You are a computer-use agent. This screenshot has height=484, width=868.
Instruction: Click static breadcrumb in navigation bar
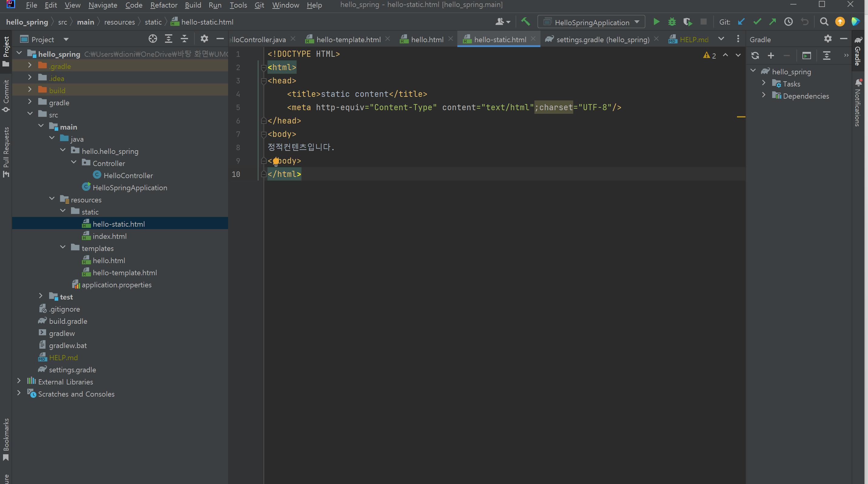[x=153, y=22]
